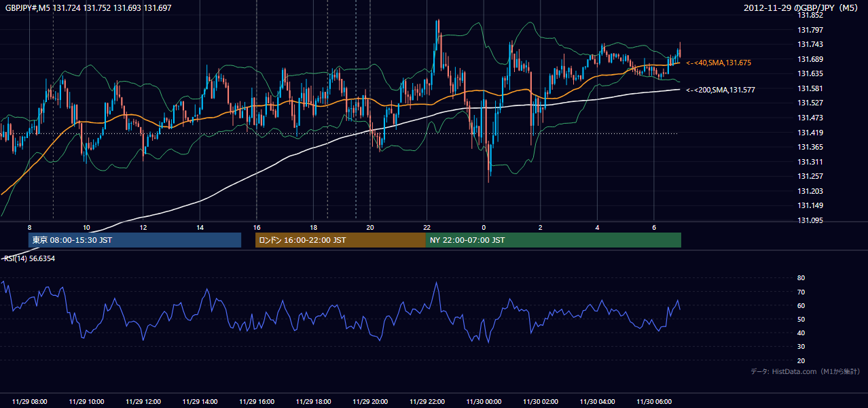Click price axis label 131.149
The width and height of the screenshot is (868, 408).
click(x=810, y=205)
